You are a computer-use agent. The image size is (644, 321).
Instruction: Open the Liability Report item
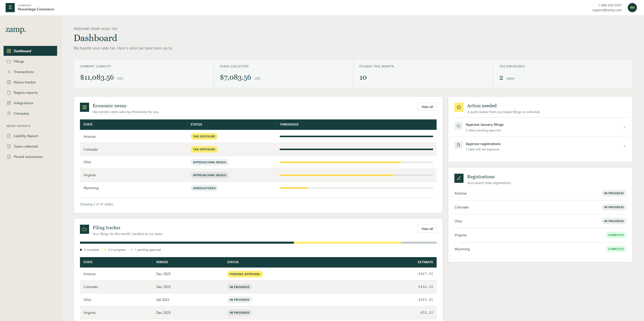tap(26, 136)
